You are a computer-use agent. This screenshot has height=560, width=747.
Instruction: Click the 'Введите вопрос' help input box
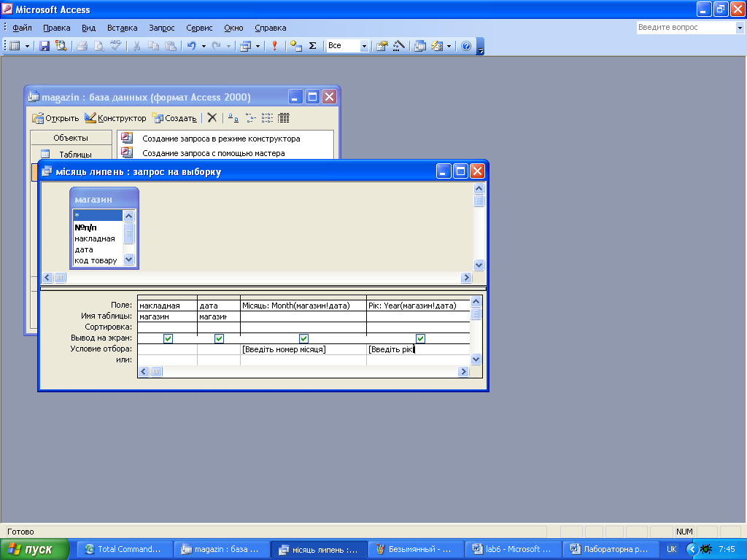click(686, 28)
